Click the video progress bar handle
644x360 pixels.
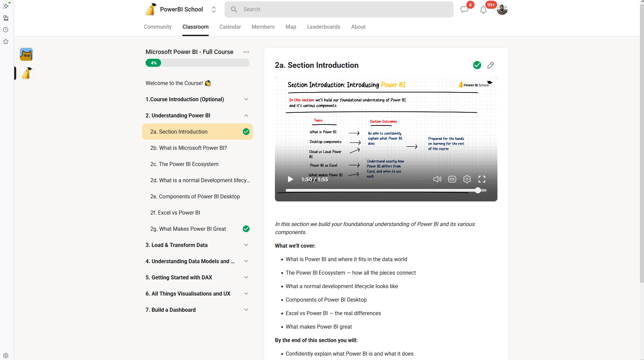tap(478, 190)
